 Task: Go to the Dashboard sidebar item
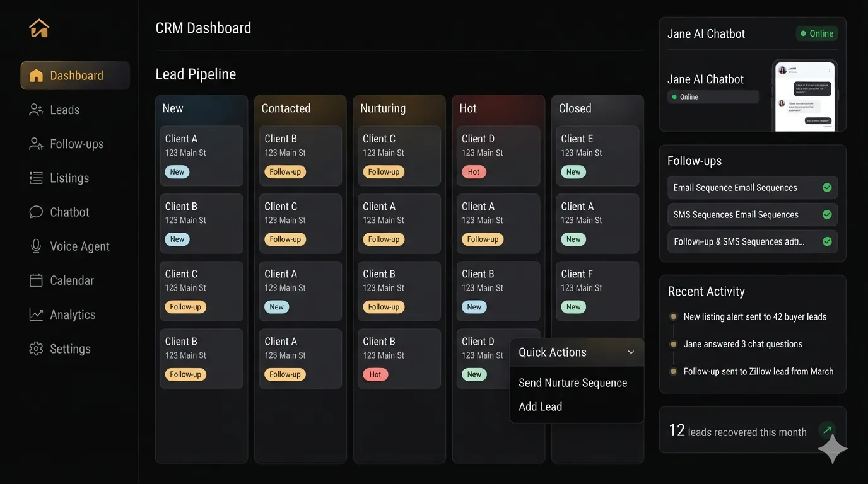pos(75,76)
